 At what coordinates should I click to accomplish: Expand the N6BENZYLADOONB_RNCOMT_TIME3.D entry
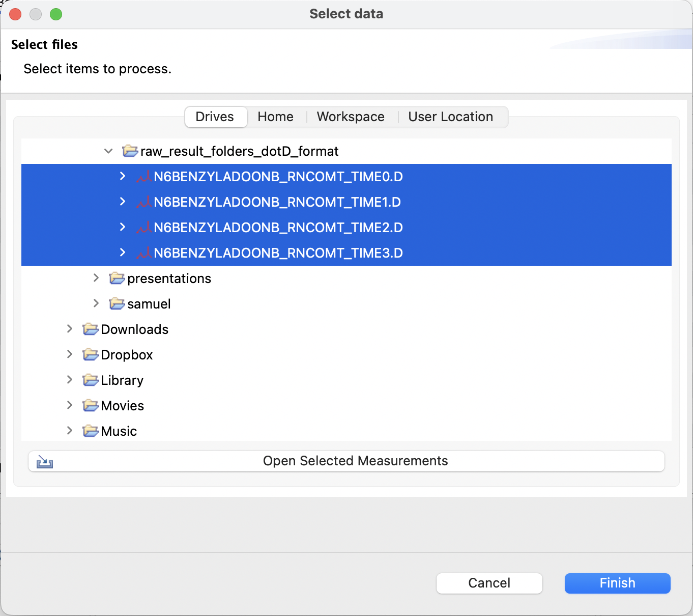[122, 253]
